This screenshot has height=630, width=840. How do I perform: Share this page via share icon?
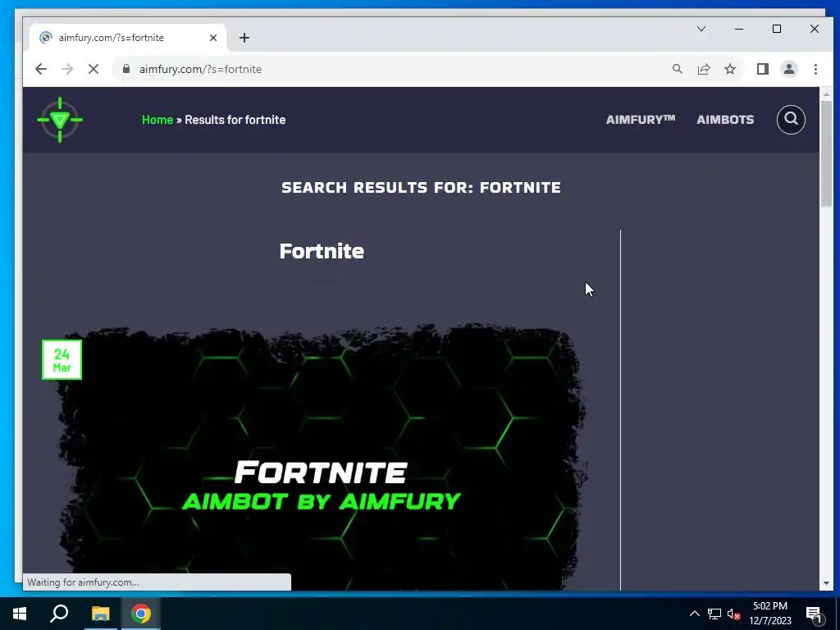pyautogui.click(x=703, y=69)
